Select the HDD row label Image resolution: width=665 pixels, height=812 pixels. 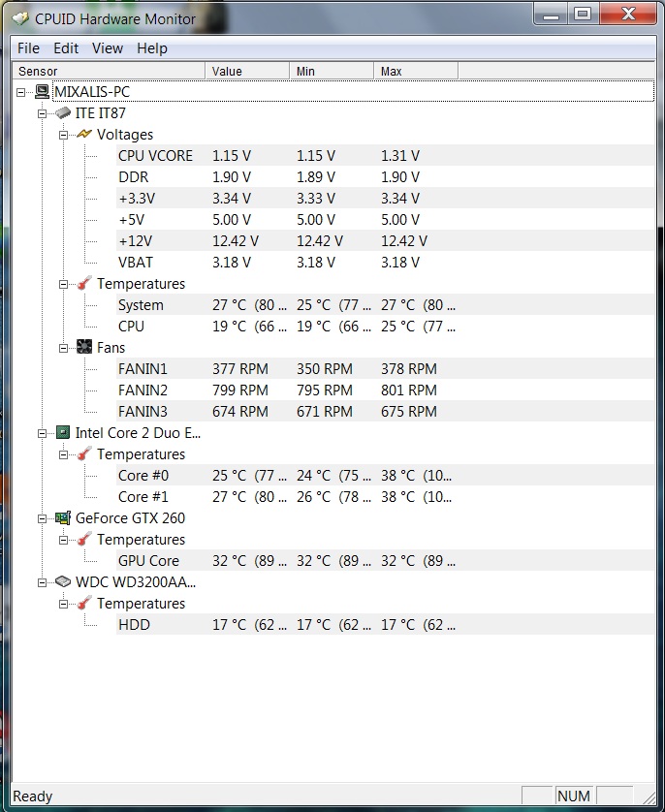pos(134,625)
